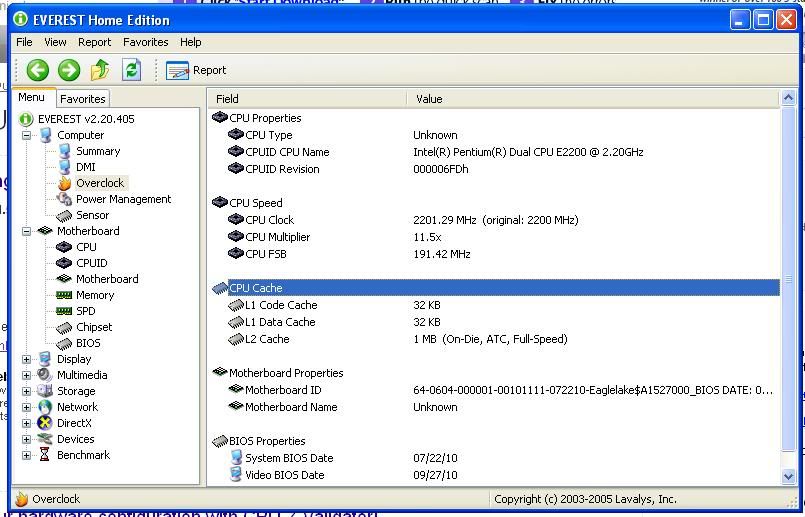Refresh the page with the Refresh icon
Screen dimensions: 805x517
click(x=131, y=70)
